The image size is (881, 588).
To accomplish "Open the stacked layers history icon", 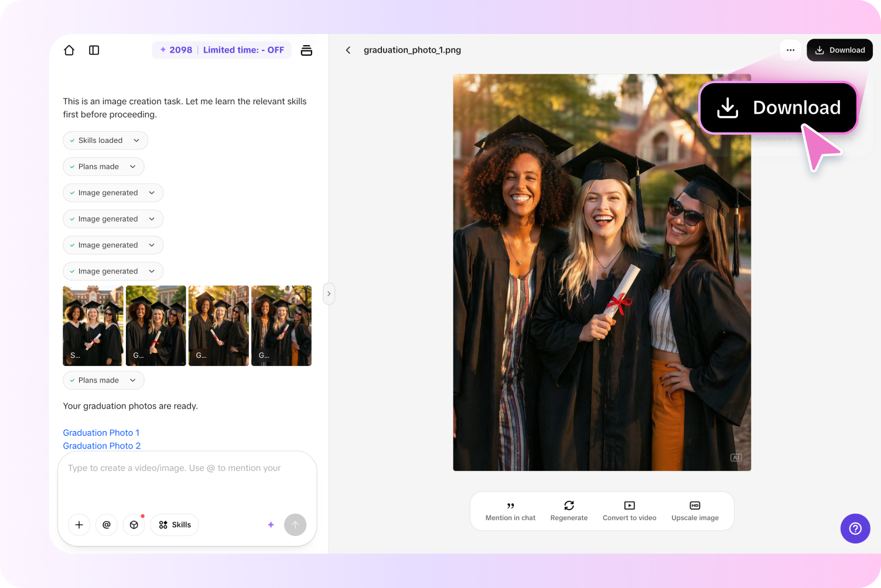I will coord(306,50).
